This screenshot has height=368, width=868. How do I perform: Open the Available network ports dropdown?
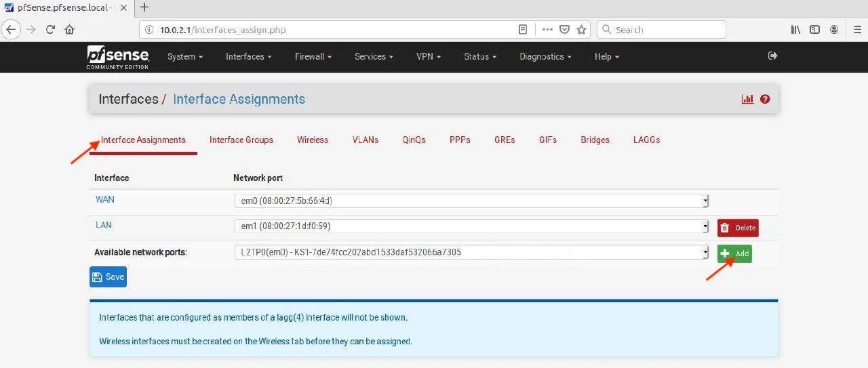click(x=471, y=252)
